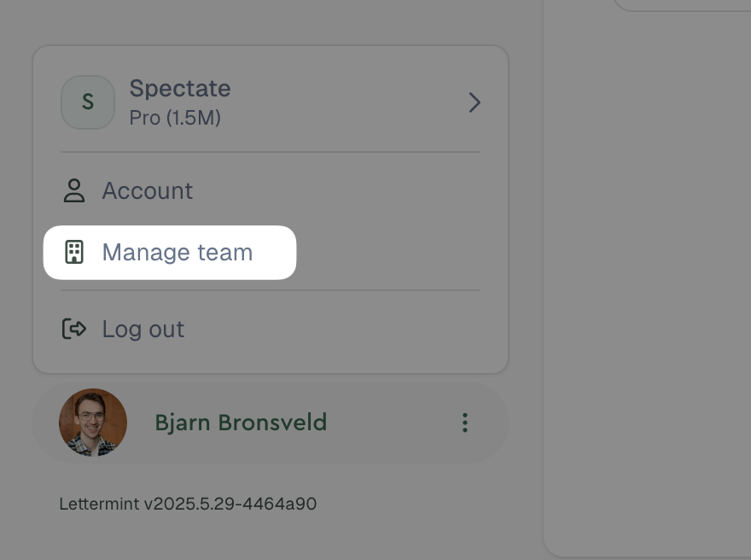Click the rounded box edge at top right
751x560 pixels.
click(x=683, y=9)
